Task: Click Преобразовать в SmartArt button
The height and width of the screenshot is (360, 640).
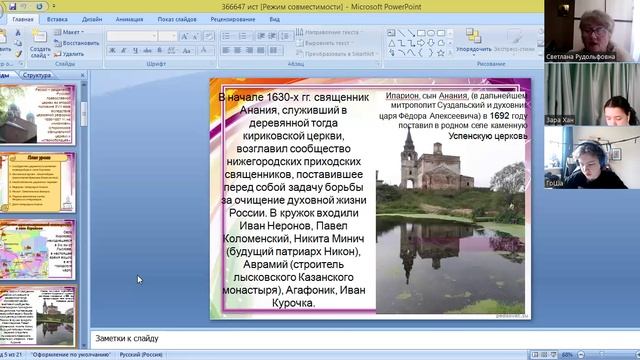Action: pyautogui.click(x=337, y=53)
